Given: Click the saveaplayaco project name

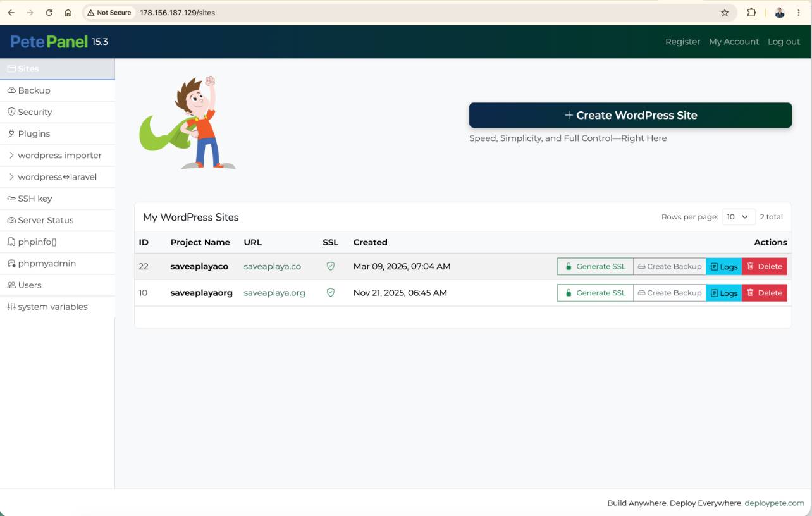Looking at the screenshot, I should coord(199,266).
